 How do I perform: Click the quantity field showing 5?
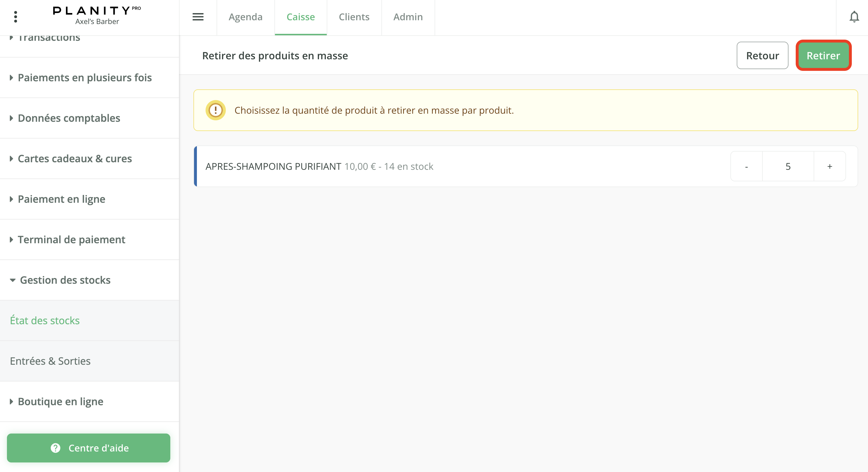click(788, 167)
